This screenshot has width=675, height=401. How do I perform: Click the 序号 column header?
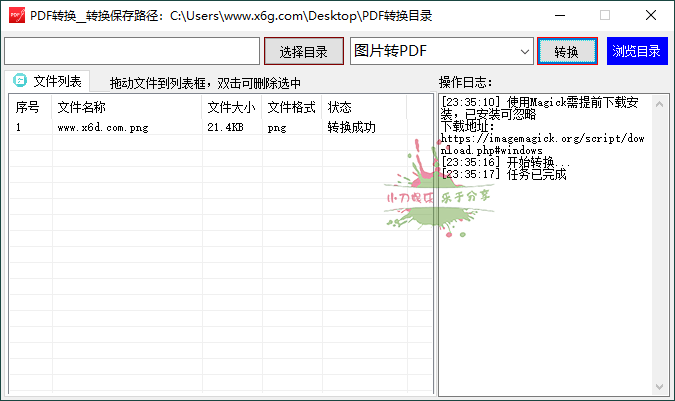point(28,107)
